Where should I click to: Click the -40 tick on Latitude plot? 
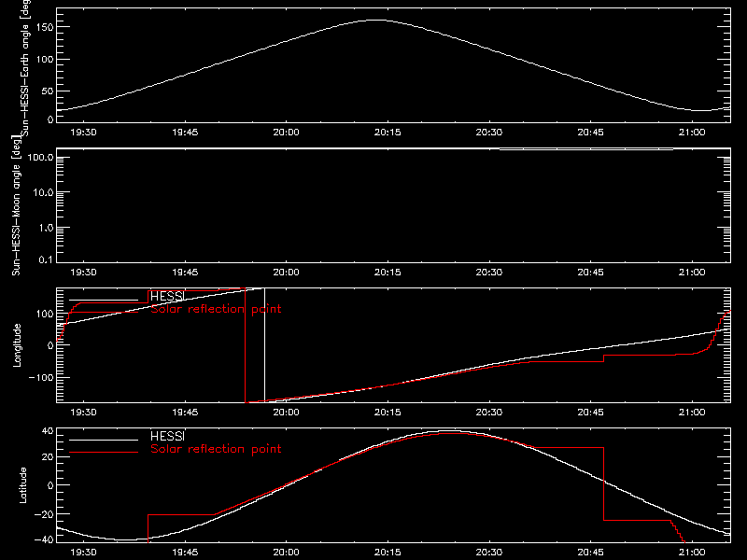44,540
